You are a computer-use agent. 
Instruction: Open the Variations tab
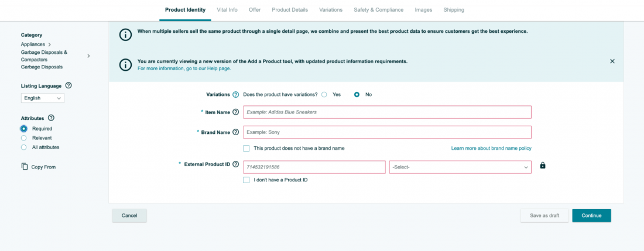point(331,10)
